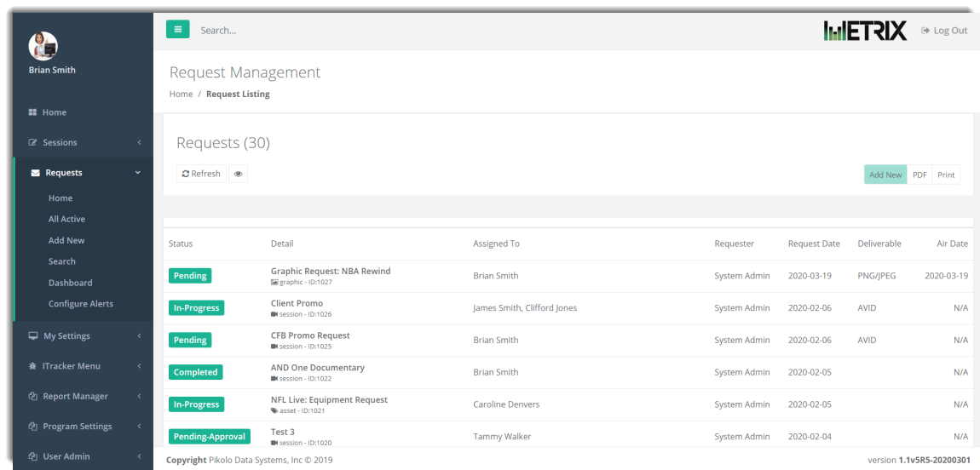980x470 pixels.
Task: Click the Report Manager copy icon
Action: tap(33, 396)
